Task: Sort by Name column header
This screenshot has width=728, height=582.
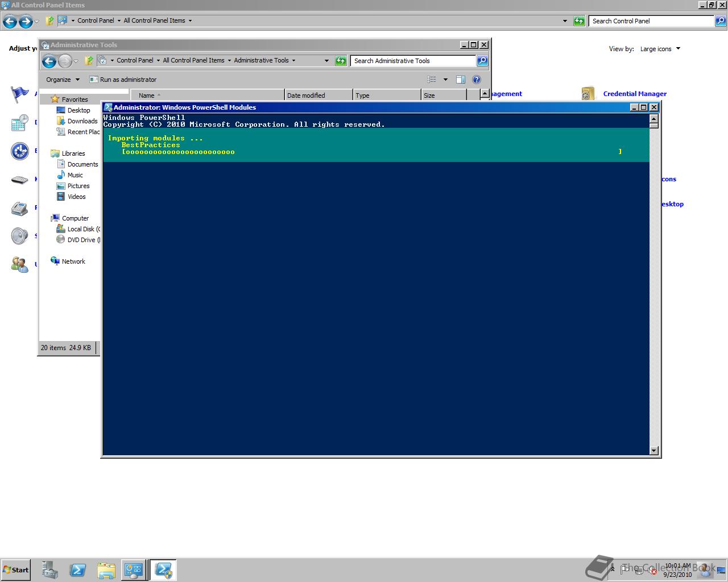Action: (208, 95)
